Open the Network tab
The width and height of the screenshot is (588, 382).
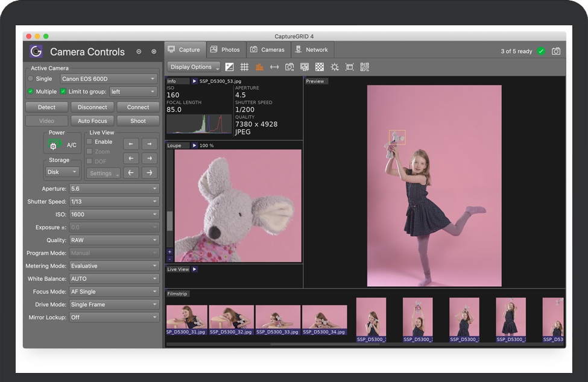point(311,50)
